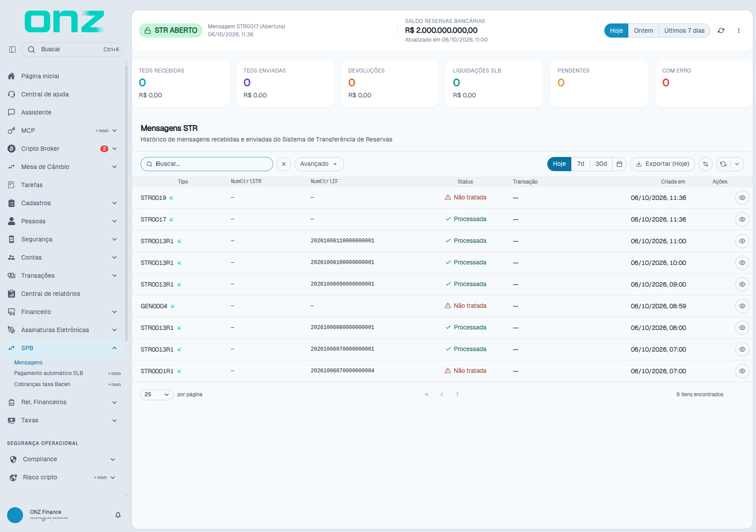This screenshot has height=532, width=756.
Task: Open Central de ajuda headset icon
Action: tap(11, 94)
